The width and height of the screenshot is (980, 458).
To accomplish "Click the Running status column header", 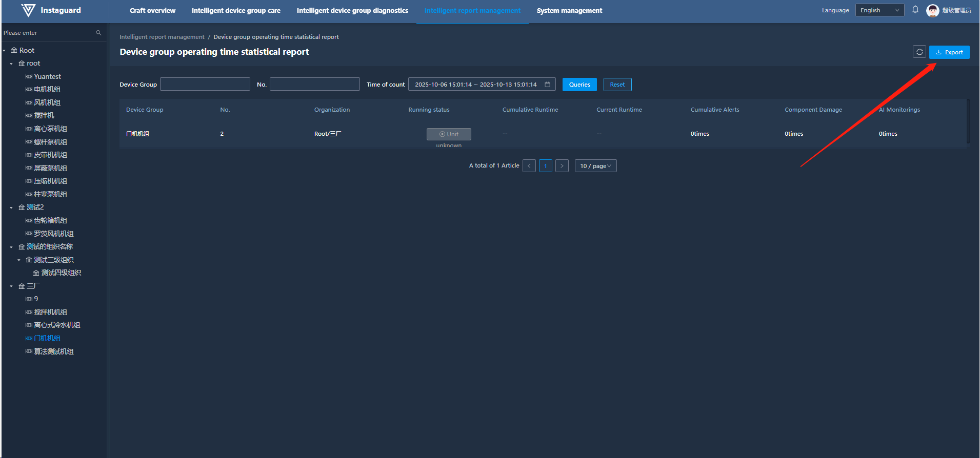I will pos(429,110).
